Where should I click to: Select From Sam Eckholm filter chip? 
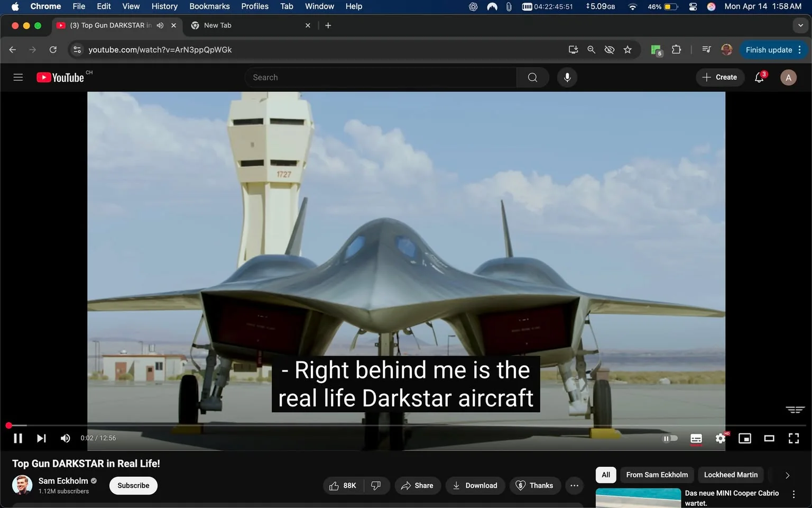(657, 475)
